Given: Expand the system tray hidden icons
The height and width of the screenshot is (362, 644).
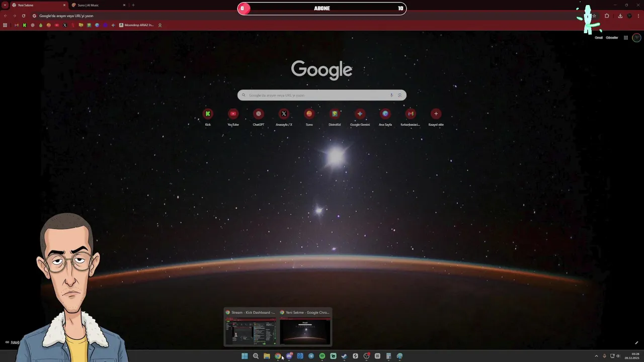Looking at the screenshot, I should click(x=596, y=356).
